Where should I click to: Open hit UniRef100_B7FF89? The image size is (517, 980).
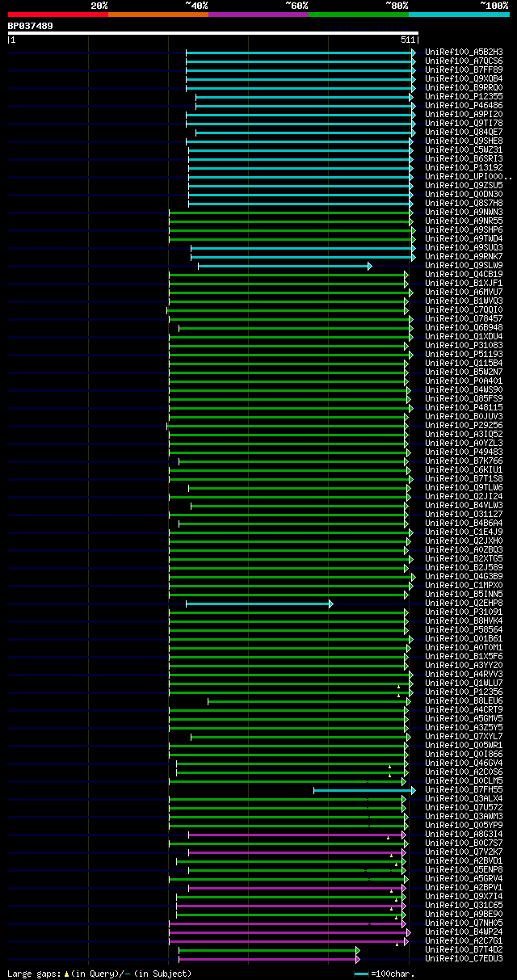pyautogui.click(x=464, y=70)
